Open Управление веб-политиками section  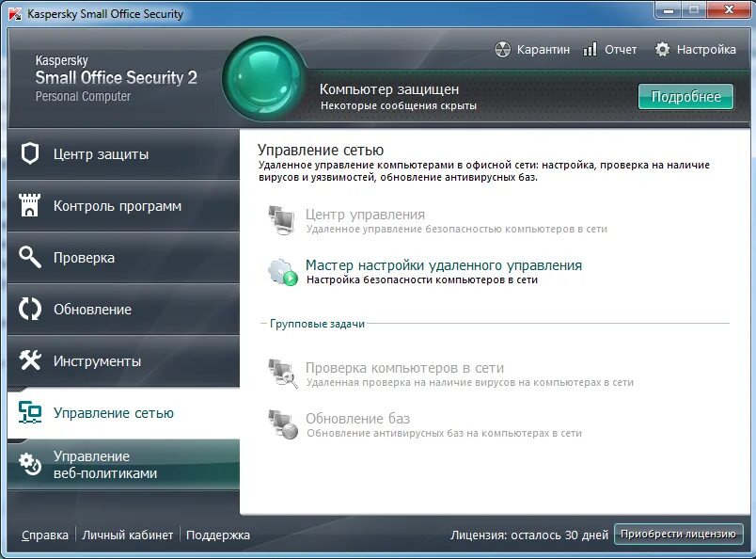point(123,464)
